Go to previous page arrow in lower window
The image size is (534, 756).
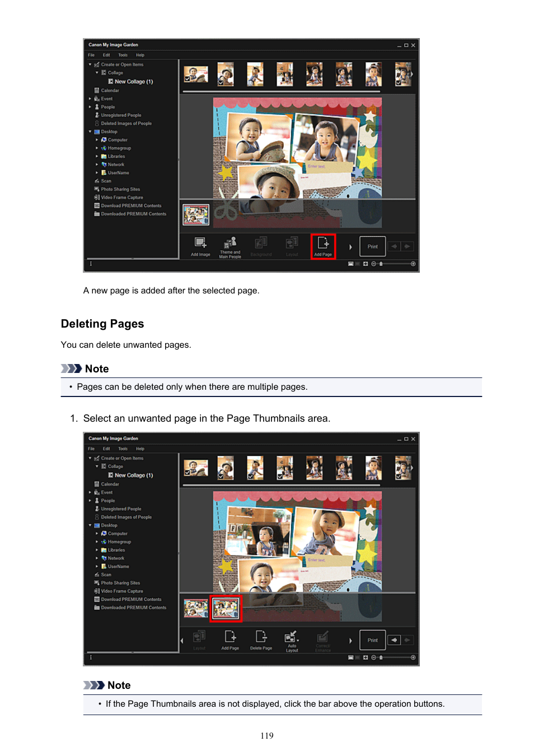click(x=395, y=640)
